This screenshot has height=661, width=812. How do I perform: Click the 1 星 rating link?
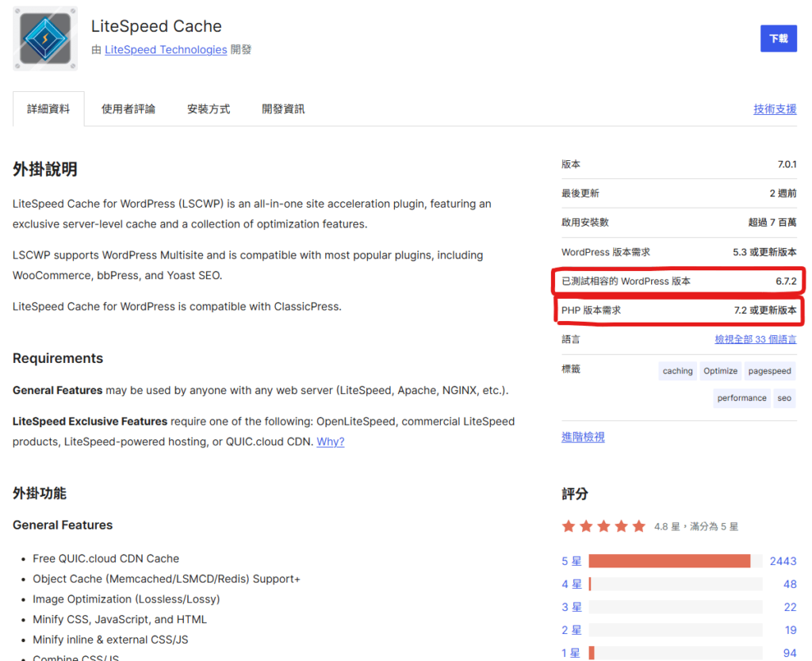pos(572,653)
